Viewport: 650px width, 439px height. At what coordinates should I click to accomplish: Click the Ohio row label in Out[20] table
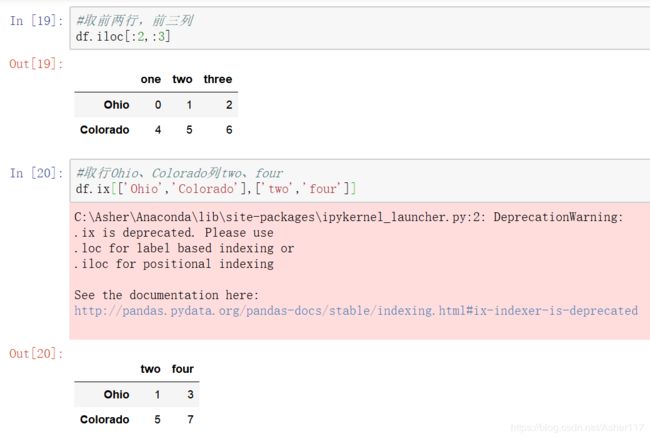pos(116,394)
